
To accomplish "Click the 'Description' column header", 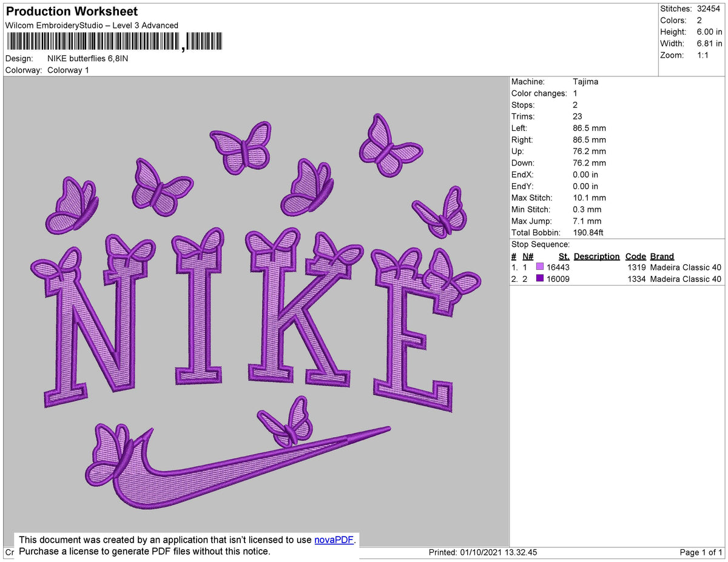I will coord(597,256).
